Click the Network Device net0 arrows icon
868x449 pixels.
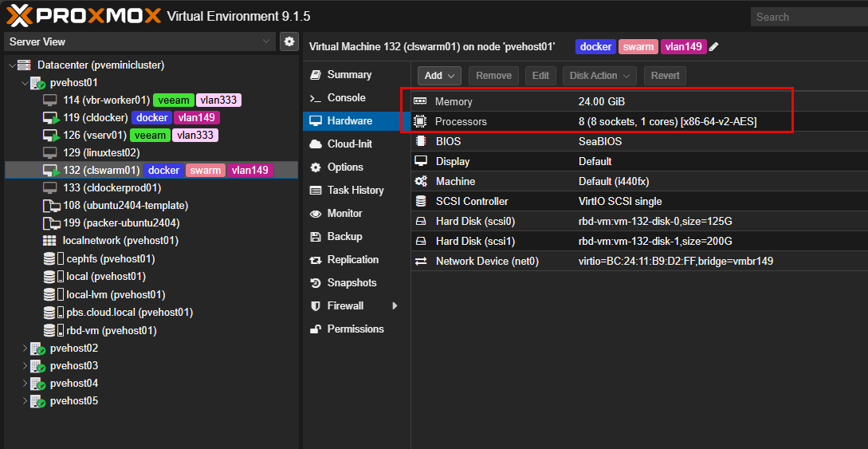[421, 262]
